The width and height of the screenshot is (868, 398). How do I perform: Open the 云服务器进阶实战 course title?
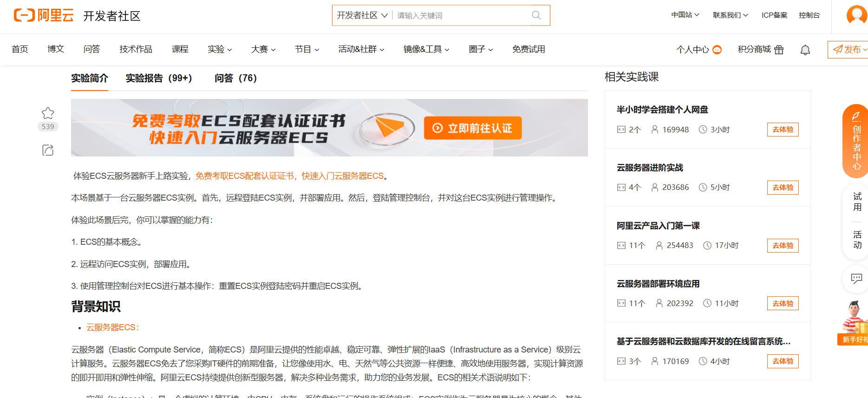coord(650,168)
